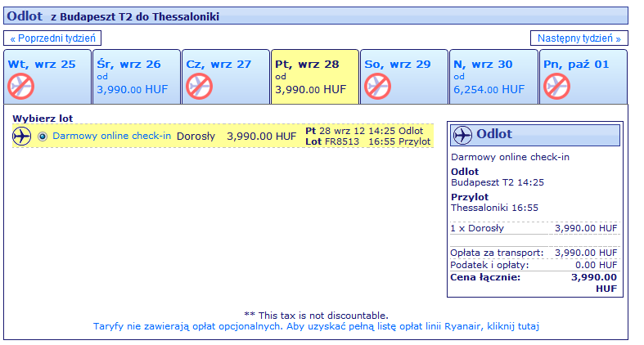
Task: Click Cena łącznie total amount
Action: (x=594, y=283)
